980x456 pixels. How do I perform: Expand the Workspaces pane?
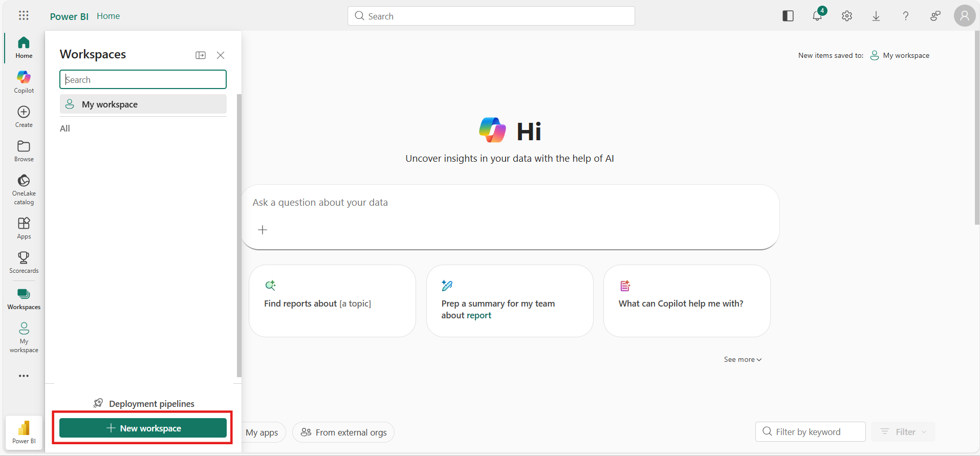click(x=201, y=55)
